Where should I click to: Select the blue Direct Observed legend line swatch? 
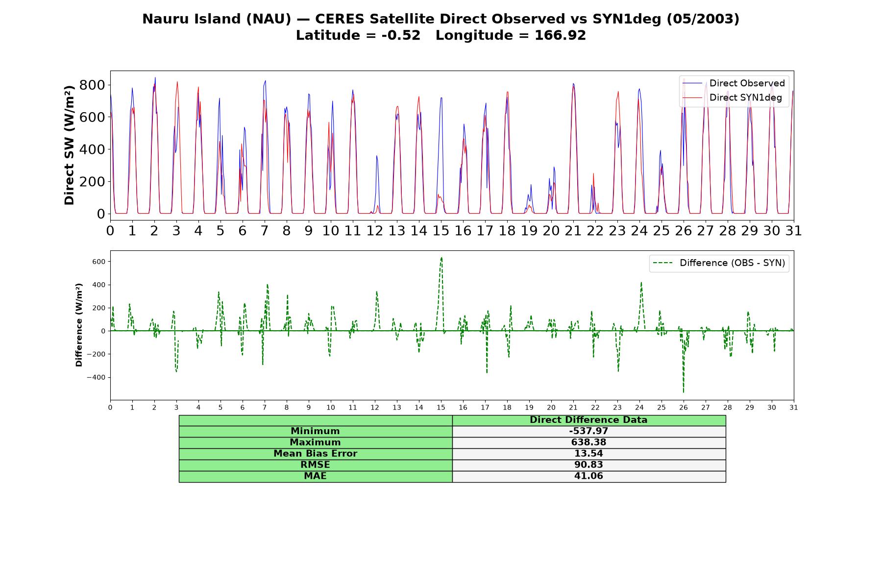tap(692, 83)
